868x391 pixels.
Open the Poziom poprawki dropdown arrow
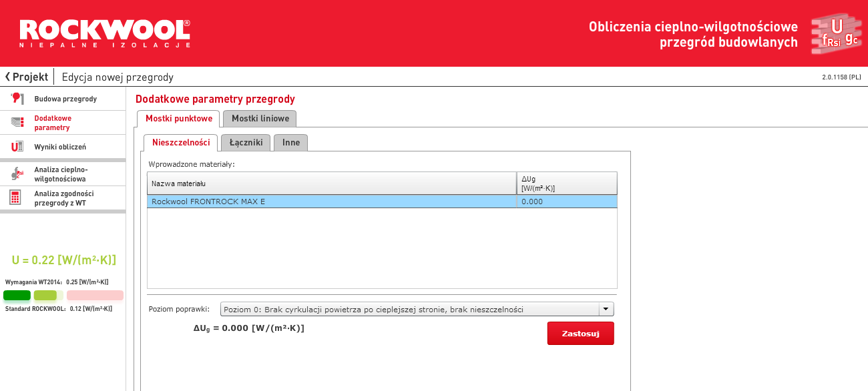tap(606, 310)
